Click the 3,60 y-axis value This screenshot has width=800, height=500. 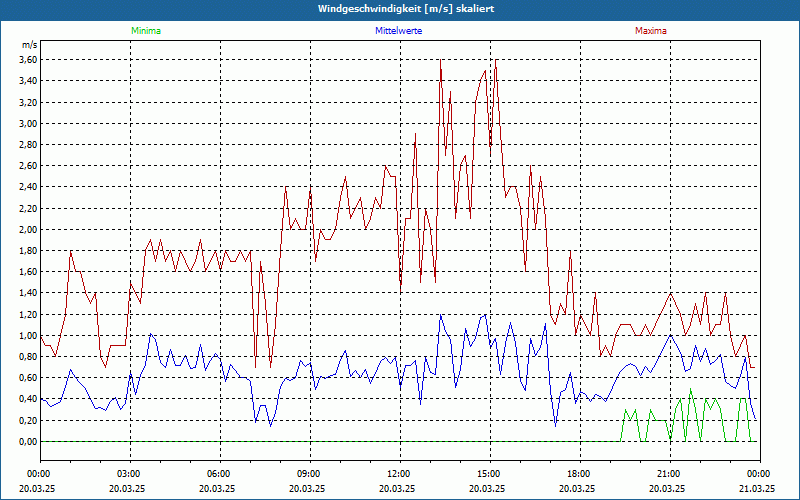(28, 60)
